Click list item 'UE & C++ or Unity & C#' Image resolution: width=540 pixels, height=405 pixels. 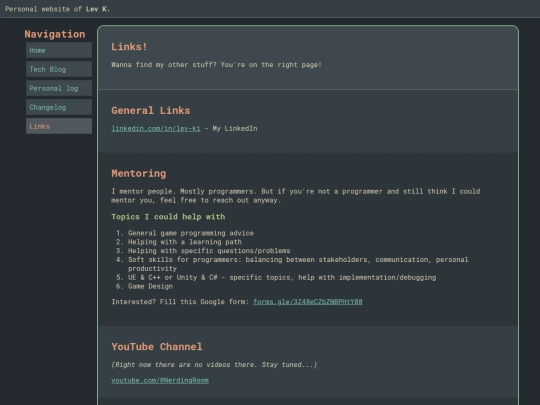click(x=282, y=277)
